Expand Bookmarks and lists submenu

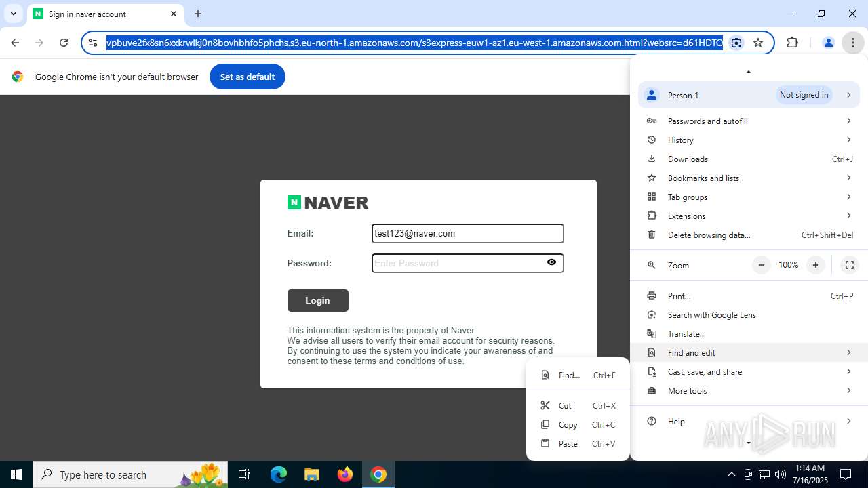point(749,178)
